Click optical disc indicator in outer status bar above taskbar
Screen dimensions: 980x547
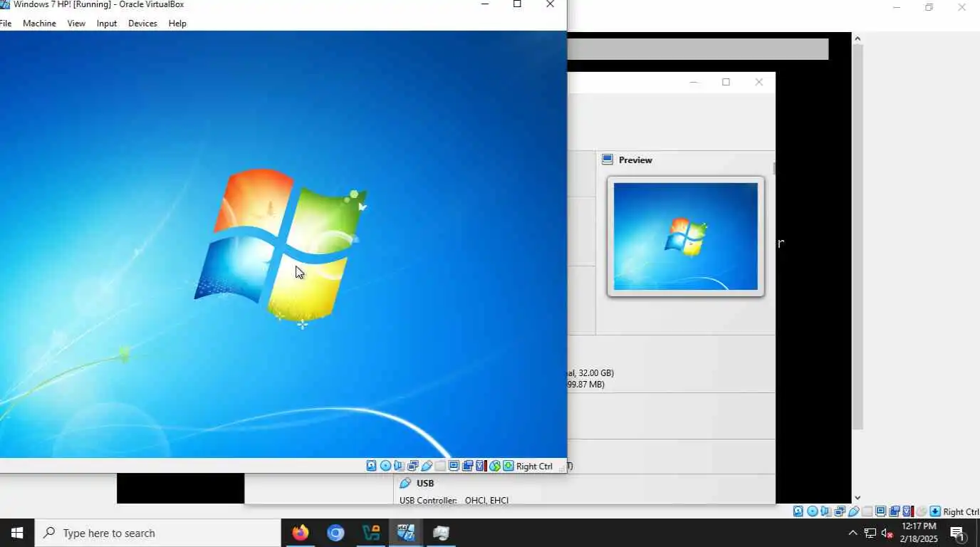812,511
